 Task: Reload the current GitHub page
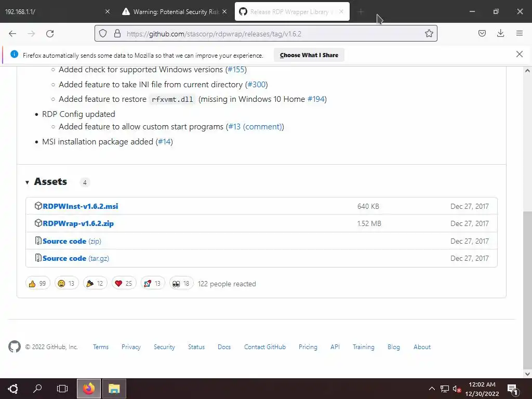[x=50, y=34]
